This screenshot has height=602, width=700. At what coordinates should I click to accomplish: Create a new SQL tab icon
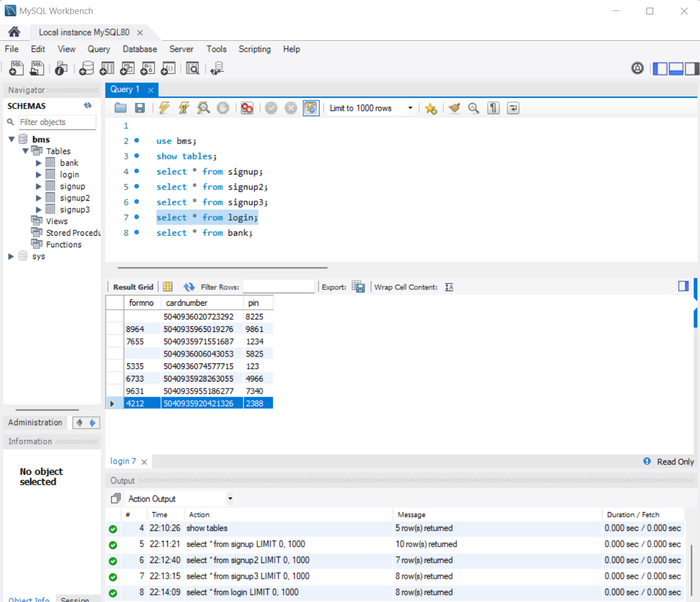[x=16, y=68]
